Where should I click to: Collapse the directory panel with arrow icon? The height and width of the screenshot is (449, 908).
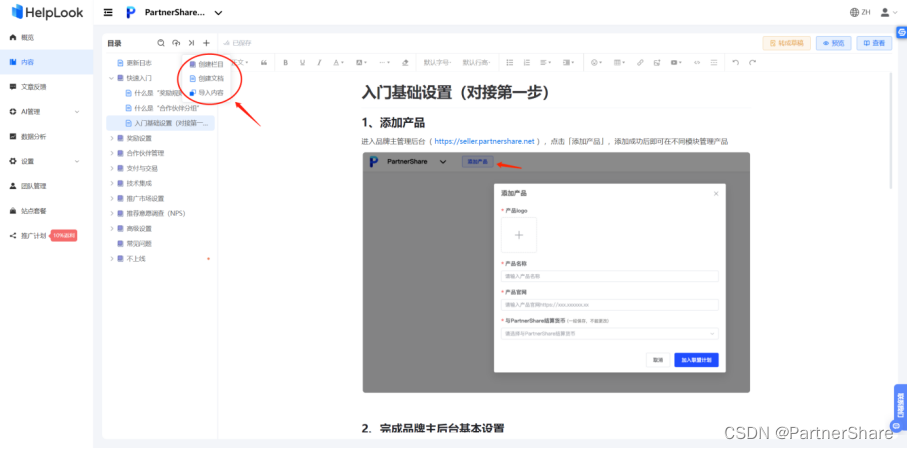191,43
